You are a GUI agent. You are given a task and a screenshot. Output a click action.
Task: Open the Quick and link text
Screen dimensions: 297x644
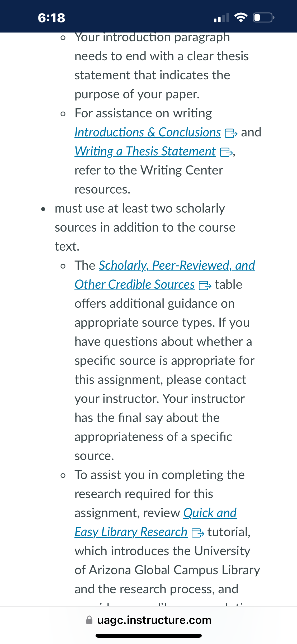point(210,513)
